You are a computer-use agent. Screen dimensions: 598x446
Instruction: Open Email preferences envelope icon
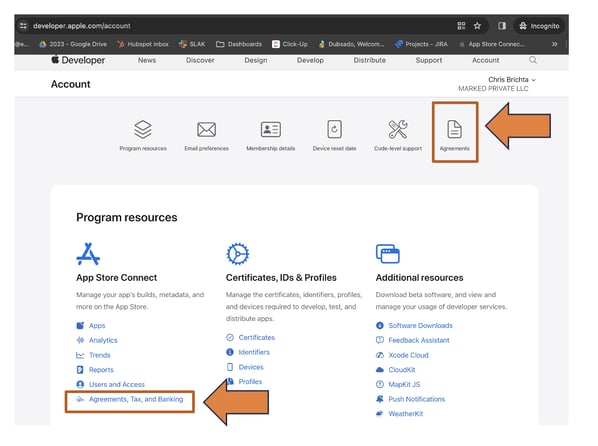[x=206, y=129]
